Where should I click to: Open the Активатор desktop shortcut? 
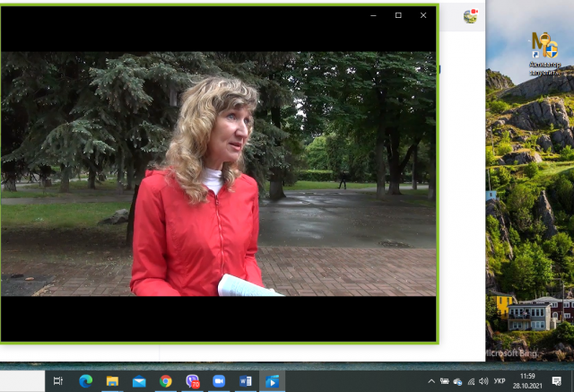pyautogui.click(x=544, y=54)
